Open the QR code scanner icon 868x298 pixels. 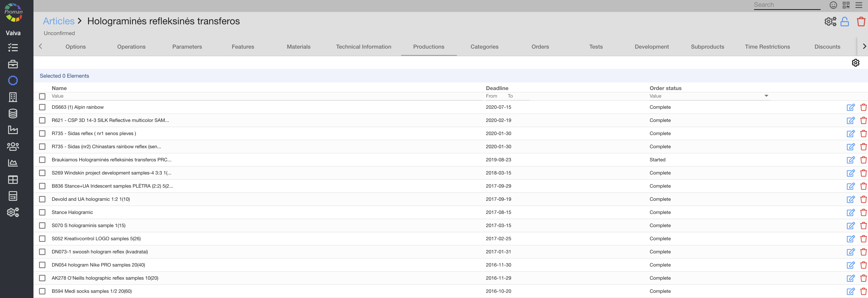point(846,5)
